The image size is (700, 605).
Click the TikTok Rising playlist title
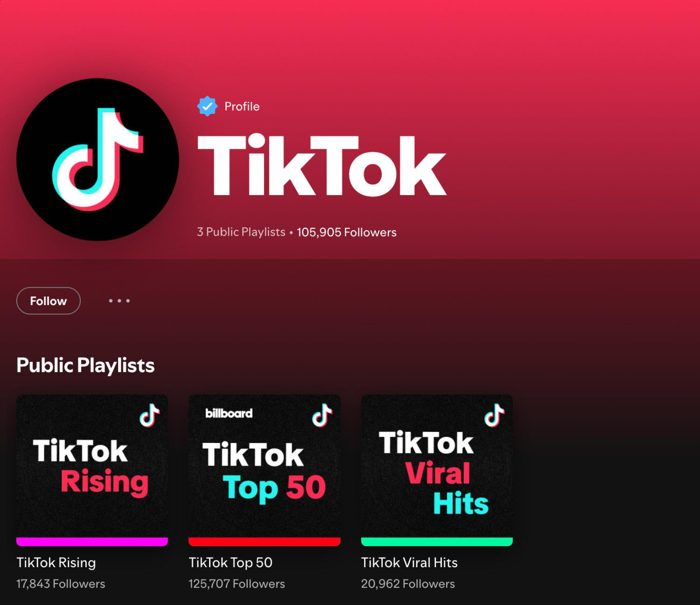pyautogui.click(x=56, y=563)
